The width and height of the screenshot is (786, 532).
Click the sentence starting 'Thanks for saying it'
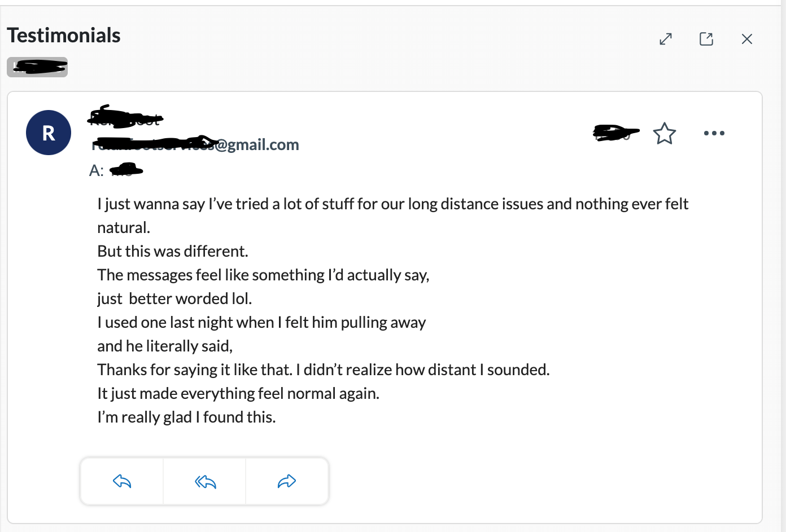tap(323, 370)
